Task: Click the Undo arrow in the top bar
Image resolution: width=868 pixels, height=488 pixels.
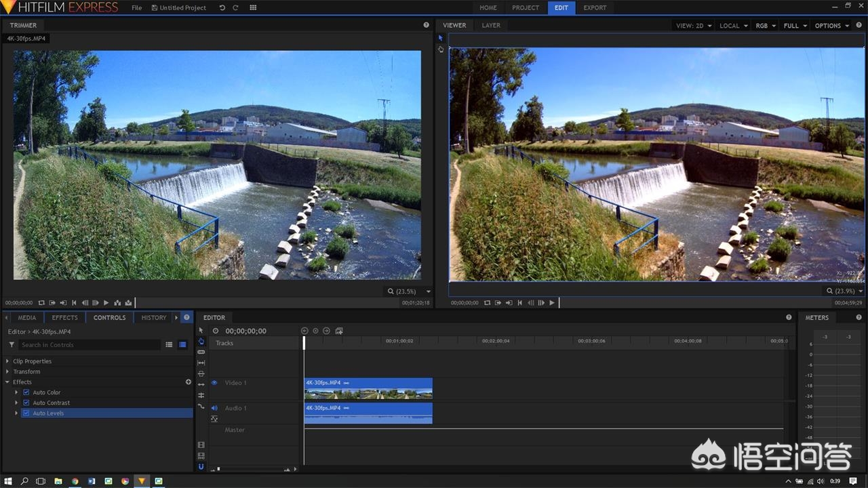Action: (222, 7)
